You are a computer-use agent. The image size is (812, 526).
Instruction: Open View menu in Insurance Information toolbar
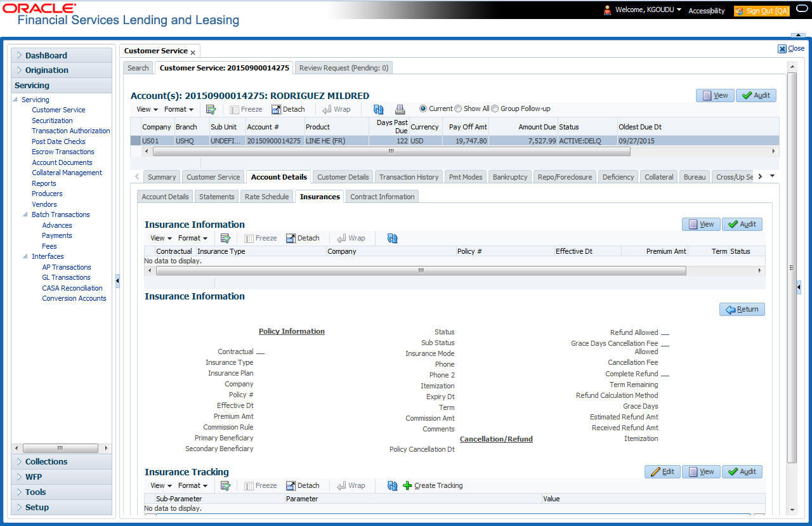click(x=161, y=238)
